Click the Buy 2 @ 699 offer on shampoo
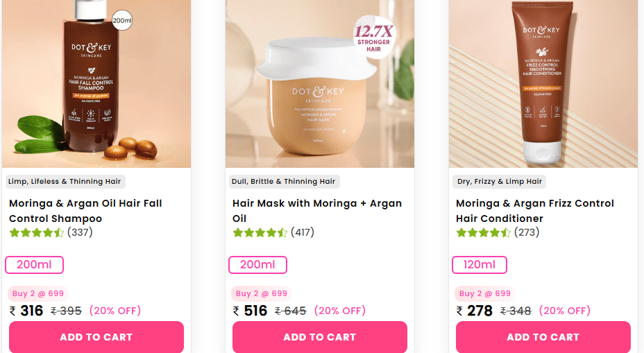Image resolution: width=644 pixels, height=353 pixels. (x=37, y=293)
